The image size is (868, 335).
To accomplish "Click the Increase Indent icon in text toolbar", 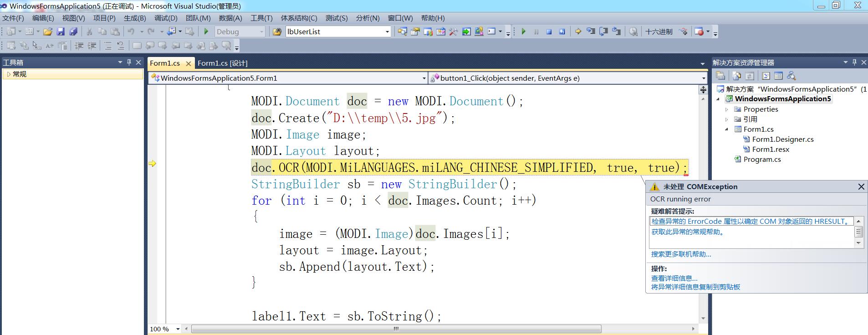I will click(92, 46).
